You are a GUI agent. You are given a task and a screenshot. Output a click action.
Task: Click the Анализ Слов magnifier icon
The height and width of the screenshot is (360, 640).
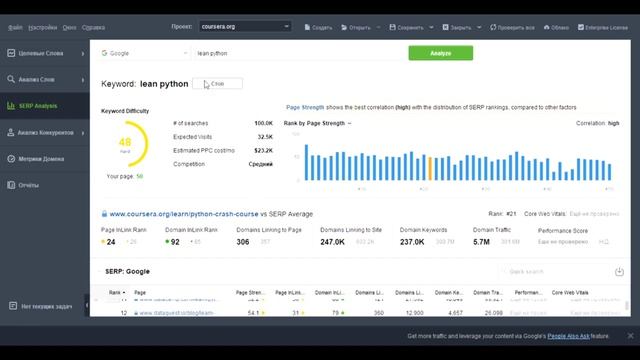(11, 79)
